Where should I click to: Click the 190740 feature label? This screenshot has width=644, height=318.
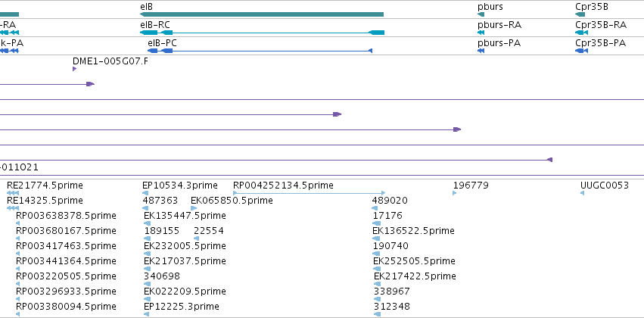click(390, 246)
